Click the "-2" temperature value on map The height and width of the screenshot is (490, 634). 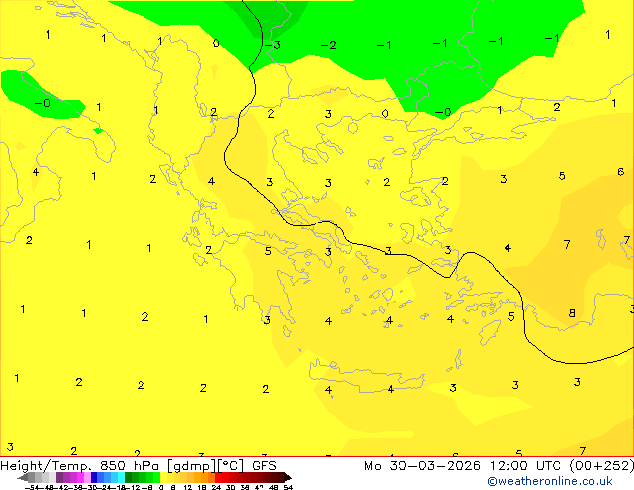pos(328,45)
